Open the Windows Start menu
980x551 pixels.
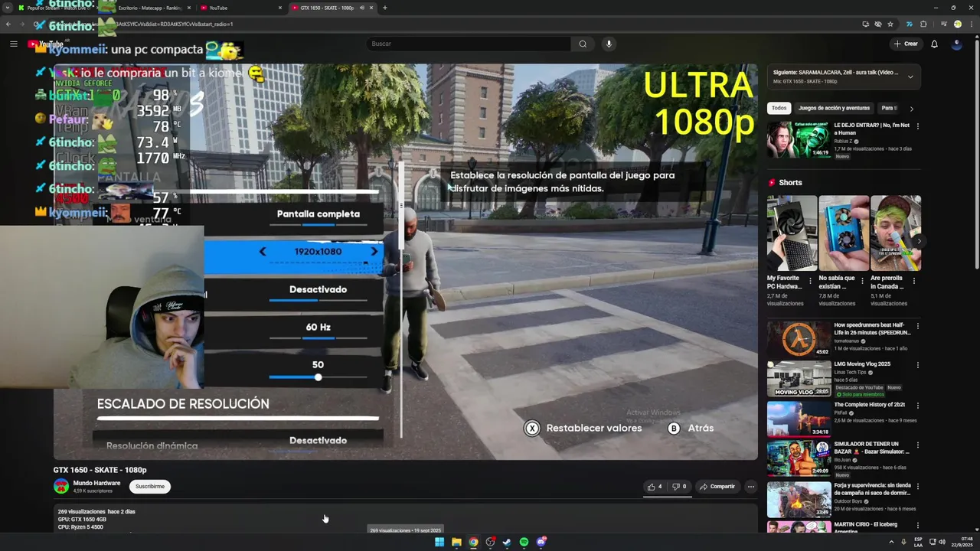439,542
